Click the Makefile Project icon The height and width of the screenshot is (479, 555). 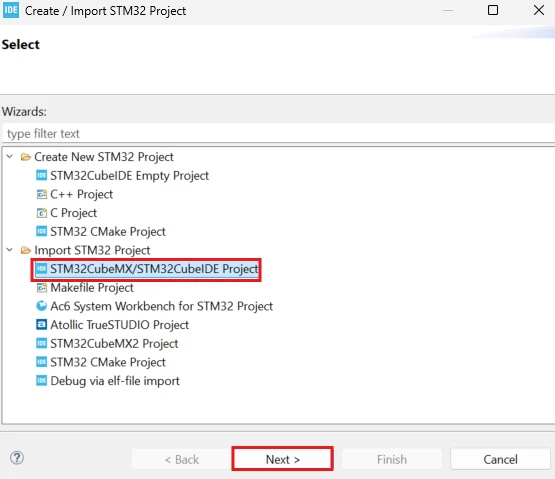pyautogui.click(x=41, y=288)
